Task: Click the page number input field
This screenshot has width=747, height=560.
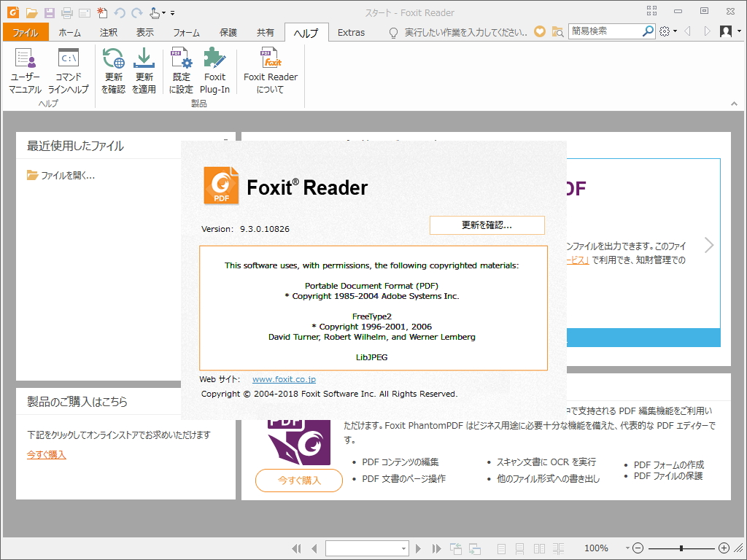Action: coord(365,548)
